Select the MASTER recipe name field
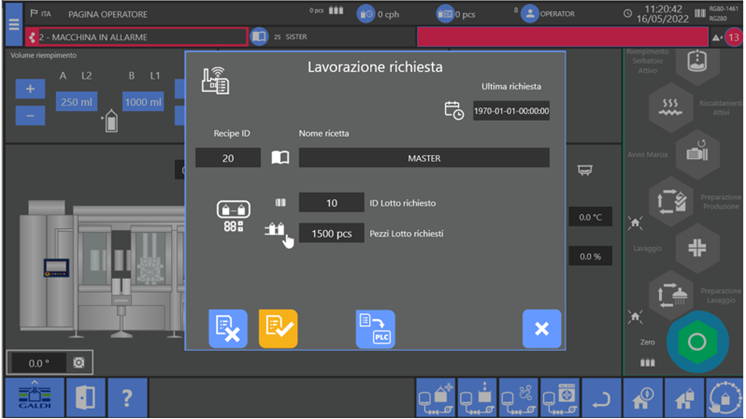Image resolution: width=746 pixels, height=419 pixels. pos(423,158)
